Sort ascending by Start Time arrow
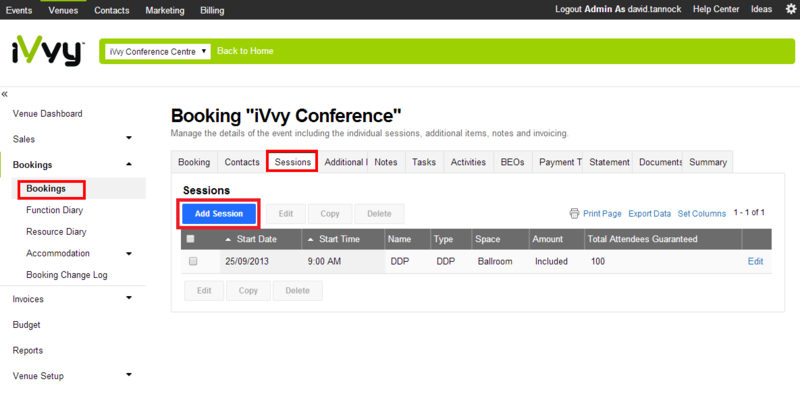Image resolution: width=800 pixels, height=398 pixels. [x=310, y=239]
